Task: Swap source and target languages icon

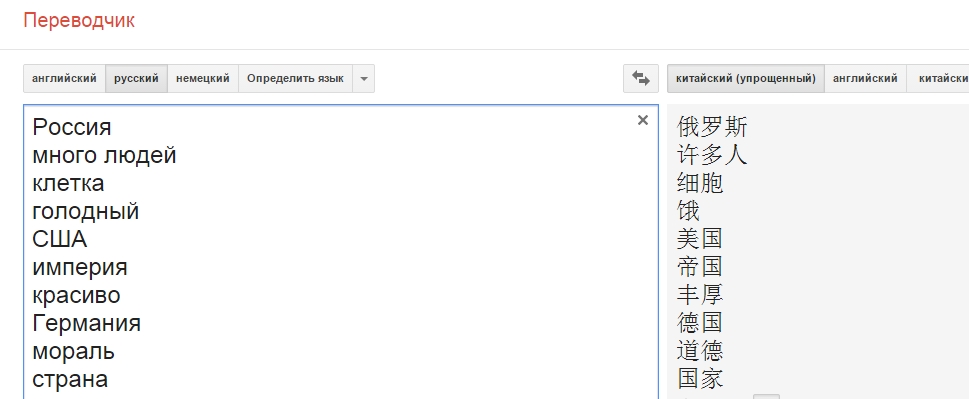Action: pyautogui.click(x=641, y=78)
